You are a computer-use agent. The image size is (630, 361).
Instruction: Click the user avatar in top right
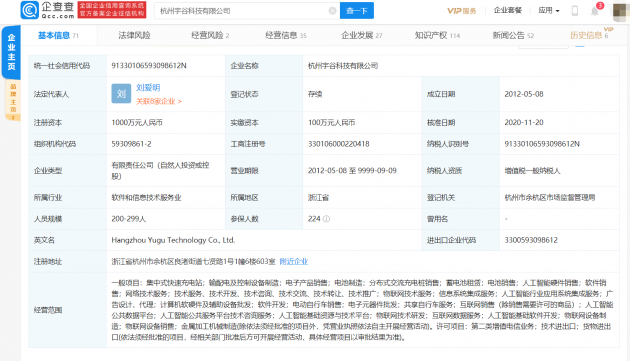(x=621, y=12)
